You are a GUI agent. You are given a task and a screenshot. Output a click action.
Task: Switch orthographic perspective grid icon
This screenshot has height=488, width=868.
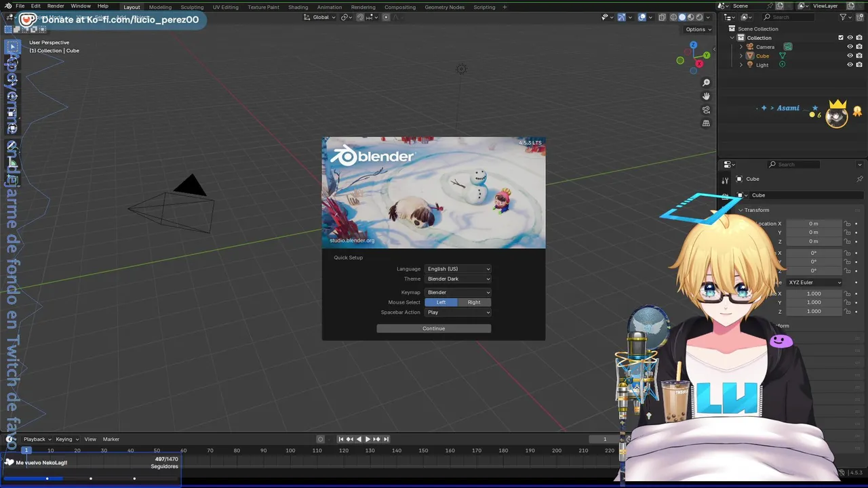(x=706, y=123)
